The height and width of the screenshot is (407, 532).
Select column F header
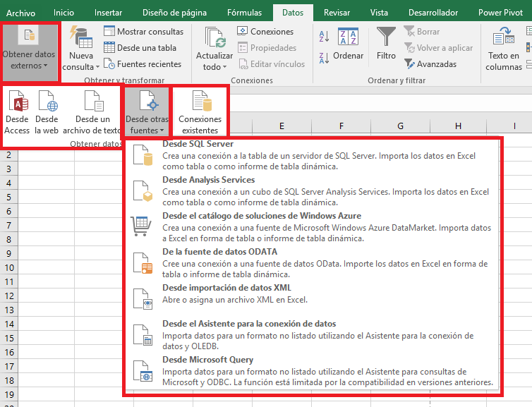pyautogui.click(x=341, y=126)
